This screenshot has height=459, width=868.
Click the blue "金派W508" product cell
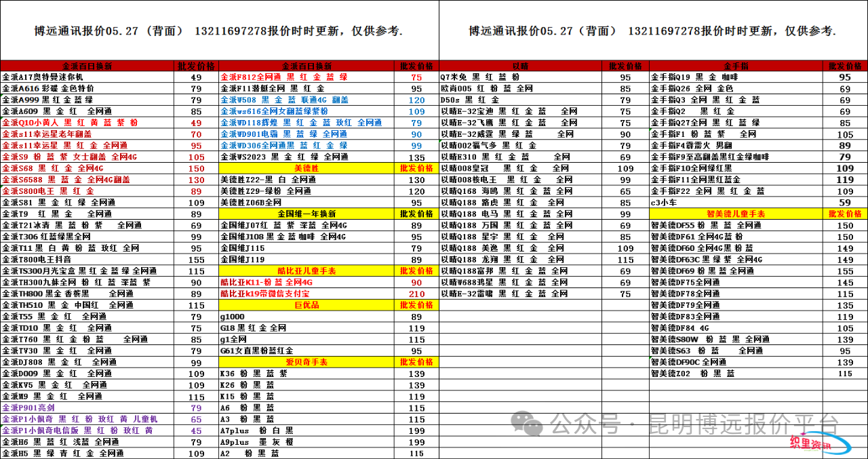click(x=307, y=100)
